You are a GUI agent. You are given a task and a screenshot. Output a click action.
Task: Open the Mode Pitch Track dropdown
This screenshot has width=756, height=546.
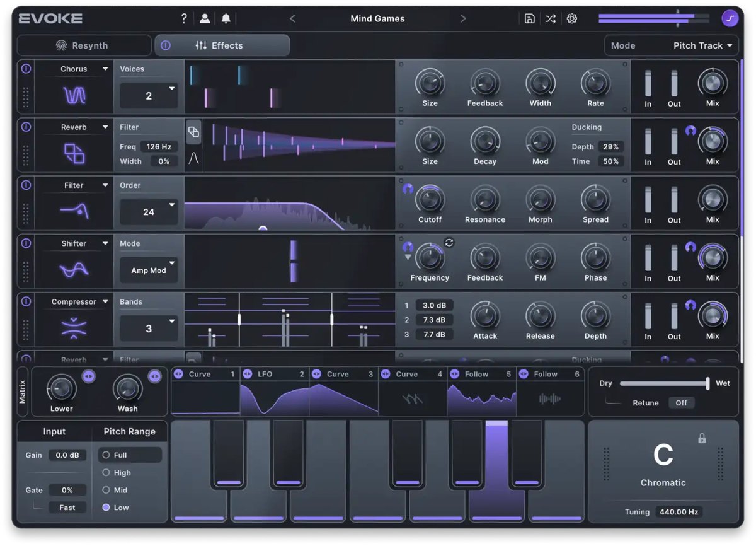click(x=671, y=45)
